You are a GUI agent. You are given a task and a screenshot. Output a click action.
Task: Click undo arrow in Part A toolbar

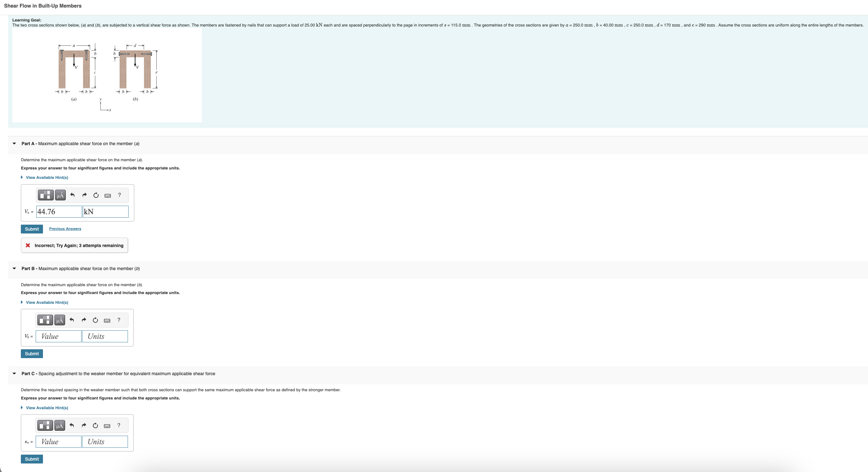[x=72, y=195]
